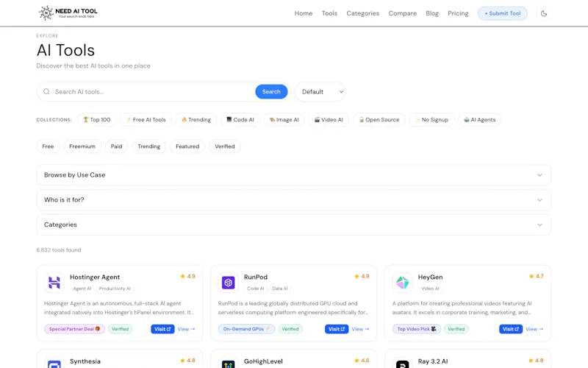Open the Compare page
Viewport: 588px width, 368px height.
coord(402,13)
